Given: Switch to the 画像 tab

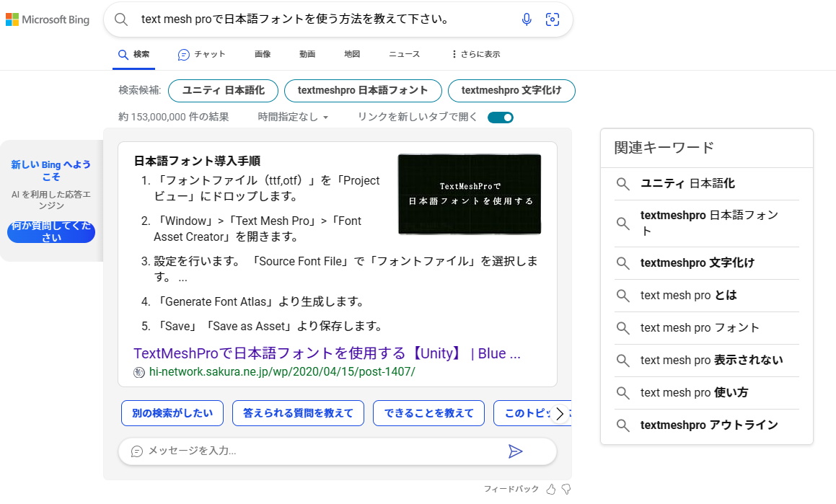Looking at the screenshot, I should click(x=263, y=54).
